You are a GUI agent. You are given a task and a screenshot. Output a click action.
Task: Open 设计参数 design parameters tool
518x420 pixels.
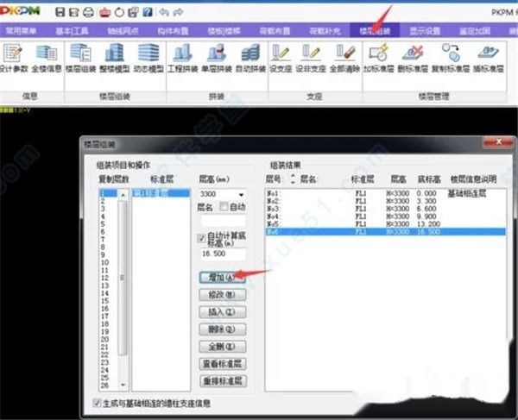(13, 58)
